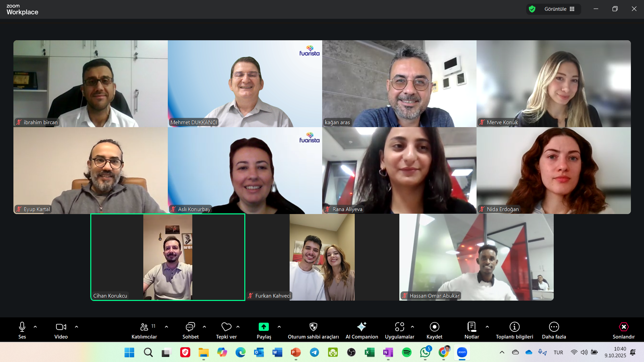This screenshot has height=362, width=644.
Task: Open the Görüntüle view menu
Action: 559,9
